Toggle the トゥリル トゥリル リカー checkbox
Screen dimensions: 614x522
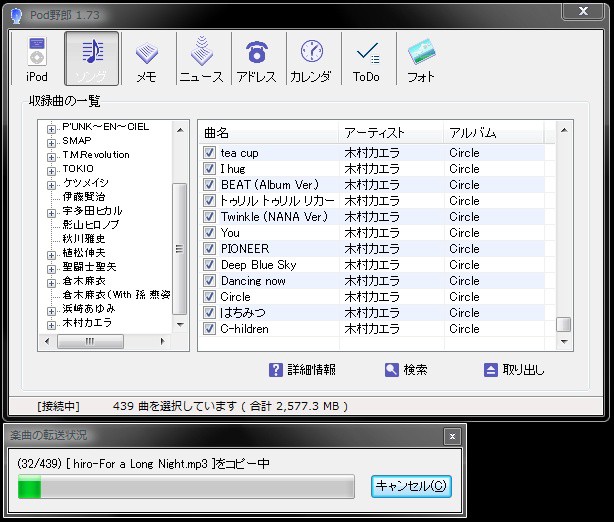[x=209, y=200]
